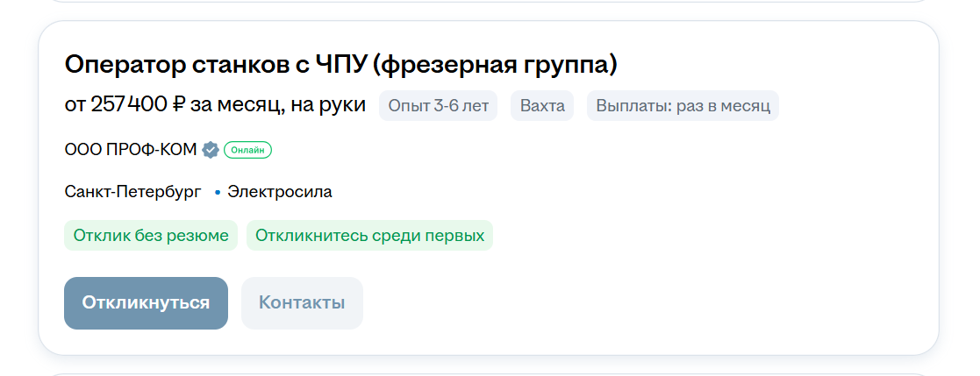The image size is (980, 376).
Task: Click the ruble currency sign in salary
Action: (x=178, y=105)
